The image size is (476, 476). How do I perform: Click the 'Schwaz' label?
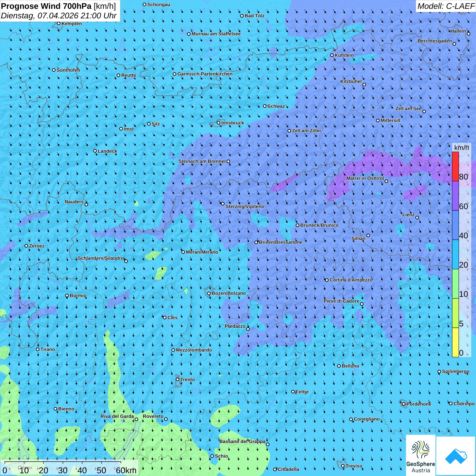coord(276,106)
